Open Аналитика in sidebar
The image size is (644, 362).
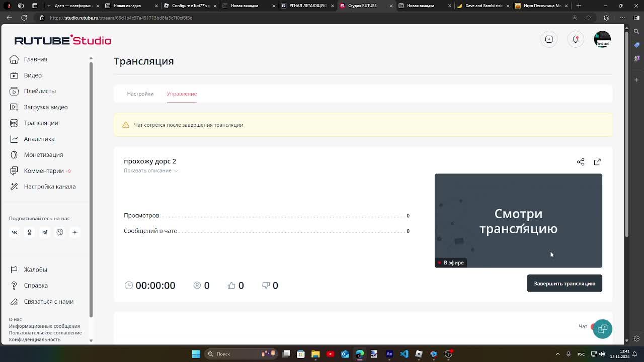tap(39, 139)
